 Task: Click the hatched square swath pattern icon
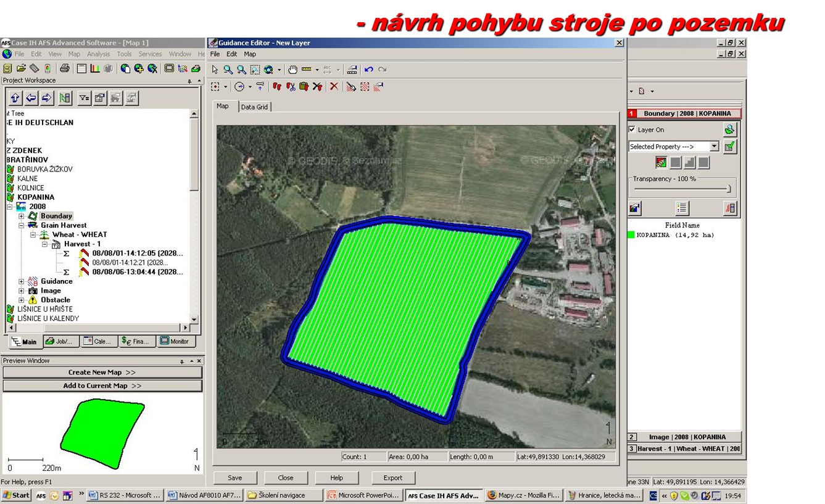pos(365,87)
